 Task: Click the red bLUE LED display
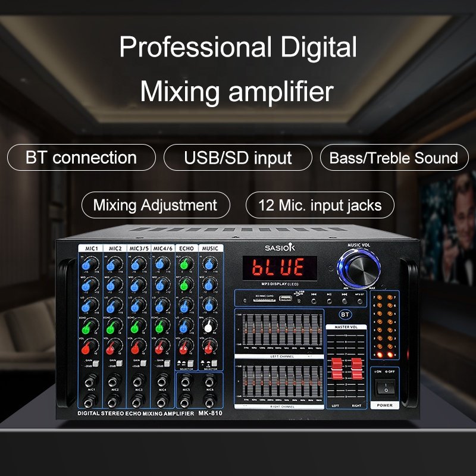click(280, 268)
